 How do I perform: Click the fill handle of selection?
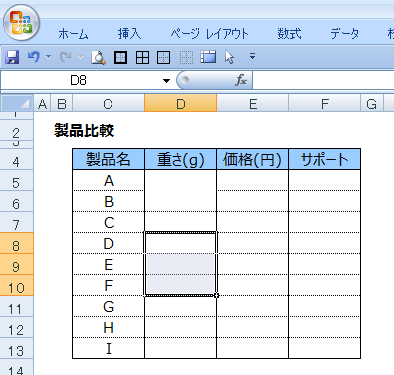click(217, 295)
